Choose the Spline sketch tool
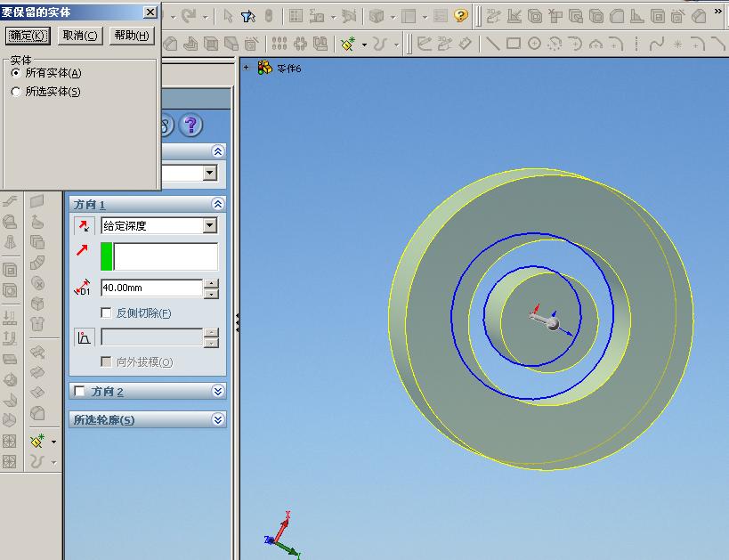 click(x=657, y=44)
